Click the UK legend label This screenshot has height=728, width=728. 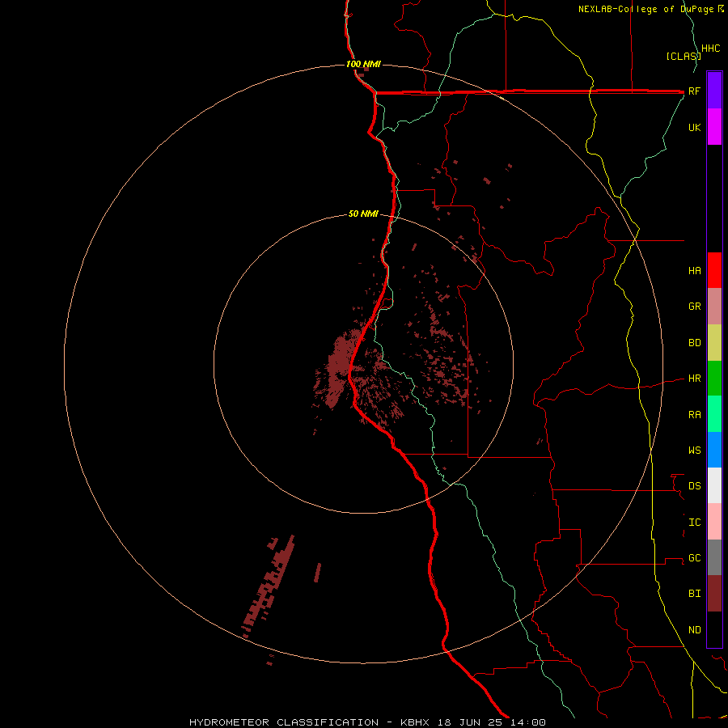click(694, 127)
